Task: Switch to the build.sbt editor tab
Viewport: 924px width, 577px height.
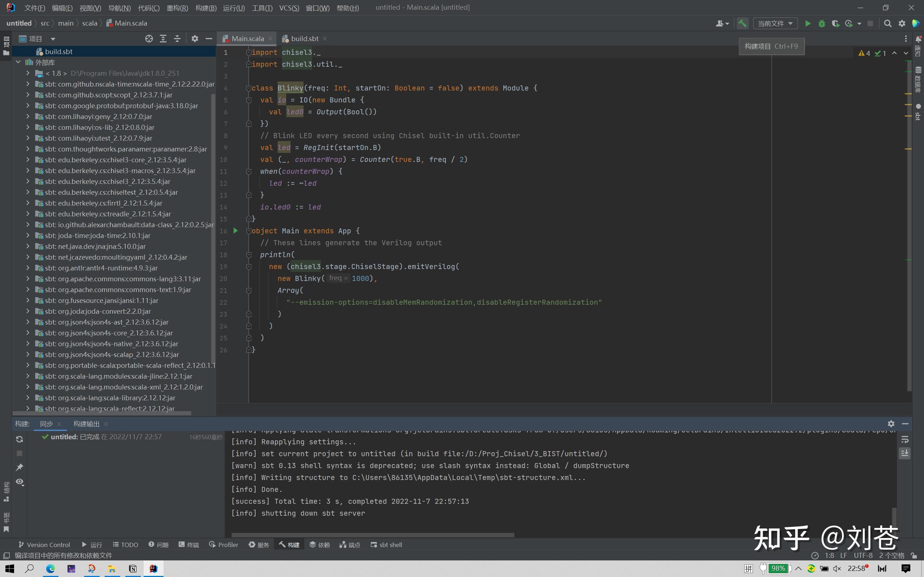Action: [304, 38]
